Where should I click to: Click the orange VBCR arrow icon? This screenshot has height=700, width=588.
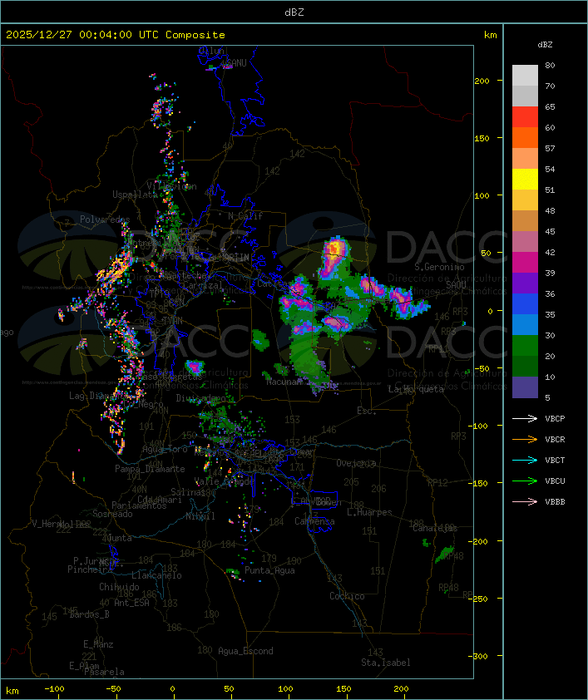click(x=525, y=439)
